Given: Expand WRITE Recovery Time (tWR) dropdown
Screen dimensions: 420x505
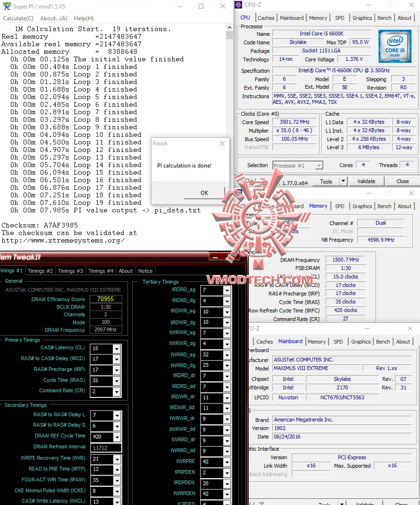Looking at the screenshot, I should coord(117,459).
